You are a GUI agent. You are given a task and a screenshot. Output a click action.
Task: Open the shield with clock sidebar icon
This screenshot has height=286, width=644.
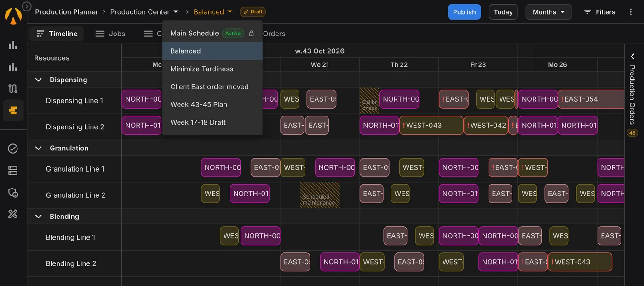(x=13, y=192)
